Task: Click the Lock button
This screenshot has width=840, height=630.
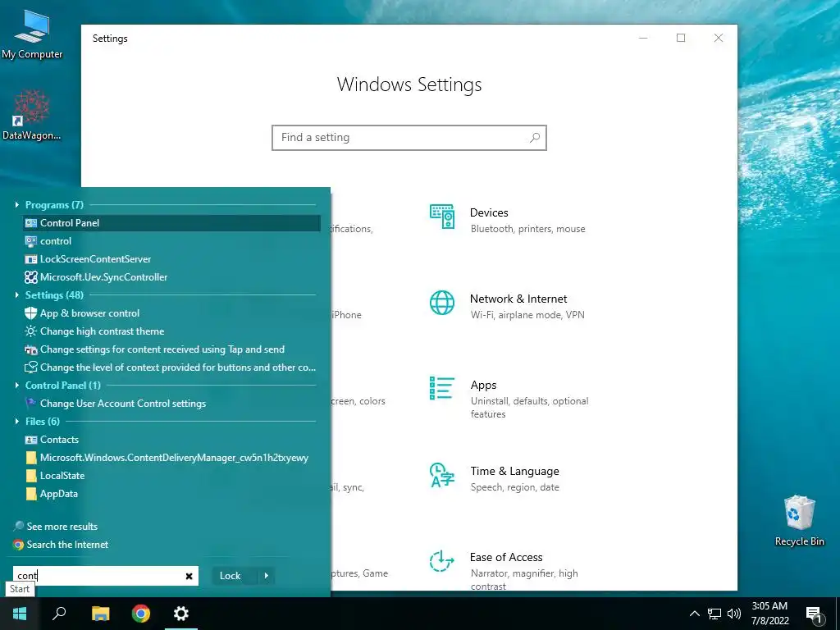Action: [231, 576]
